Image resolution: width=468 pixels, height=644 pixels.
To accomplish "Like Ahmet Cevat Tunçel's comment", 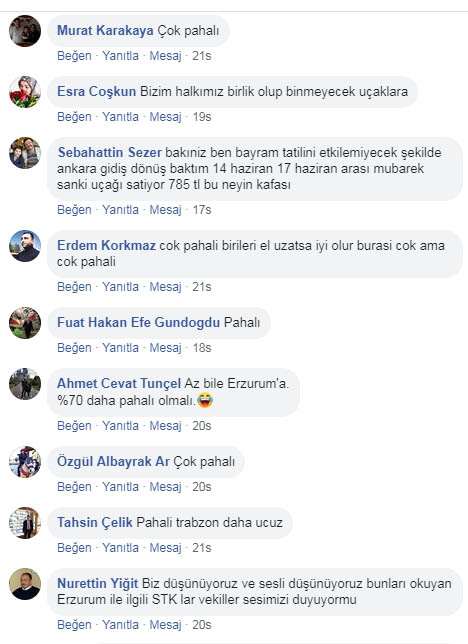I will pyautogui.click(x=74, y=426).
